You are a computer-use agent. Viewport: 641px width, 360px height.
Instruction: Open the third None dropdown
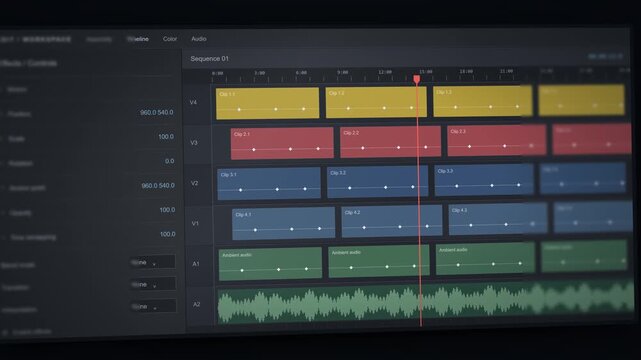[x=153, y=306]
